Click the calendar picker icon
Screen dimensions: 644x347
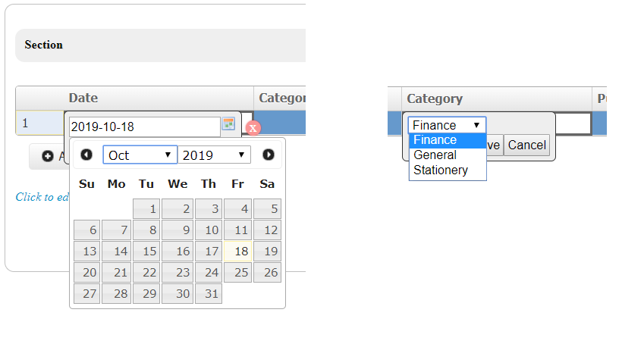click(x=228, y=124)
